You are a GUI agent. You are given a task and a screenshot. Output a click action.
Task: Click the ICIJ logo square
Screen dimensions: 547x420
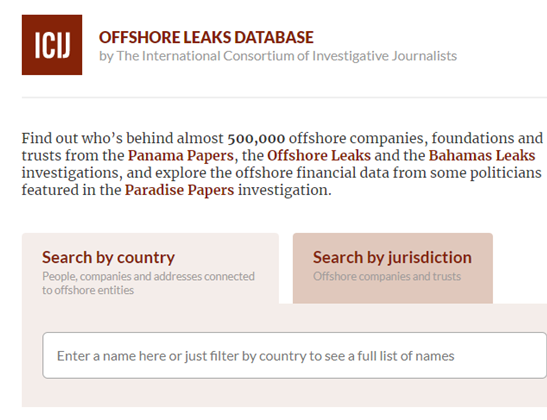[52, 45]
